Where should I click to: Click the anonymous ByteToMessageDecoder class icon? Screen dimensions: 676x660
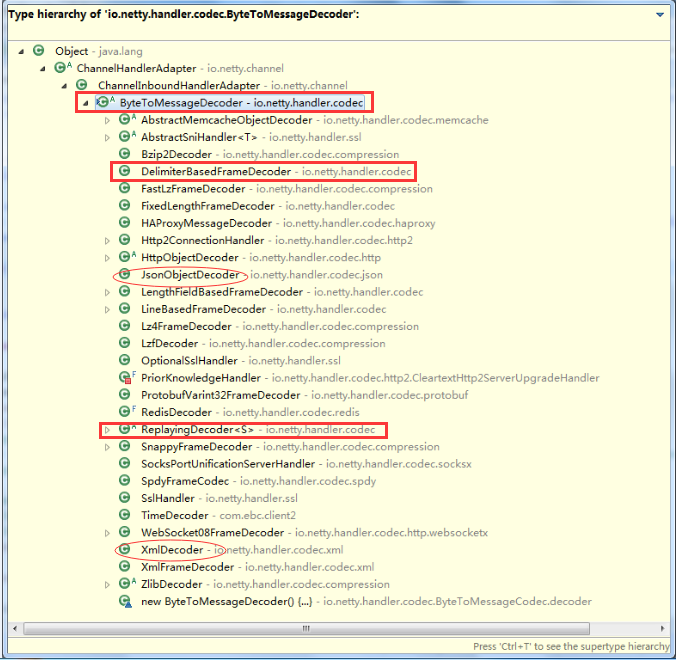coord(125,601)
